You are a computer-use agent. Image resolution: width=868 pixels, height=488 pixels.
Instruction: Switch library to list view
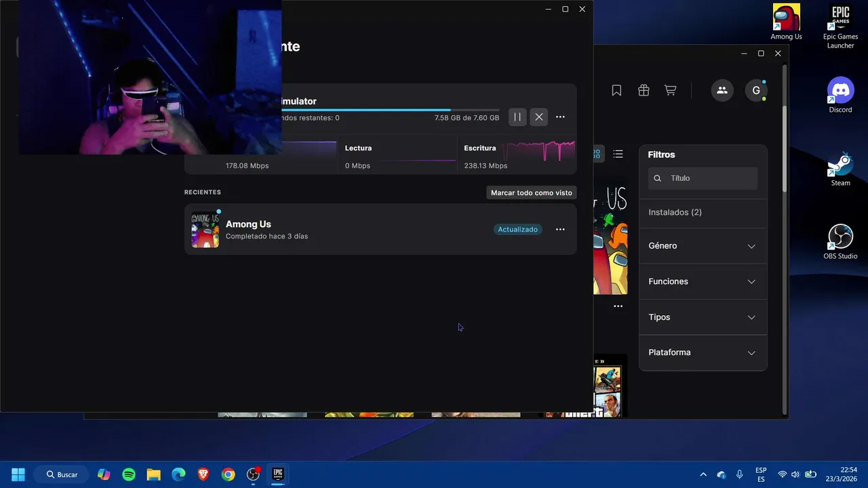[x=618, y=154]
